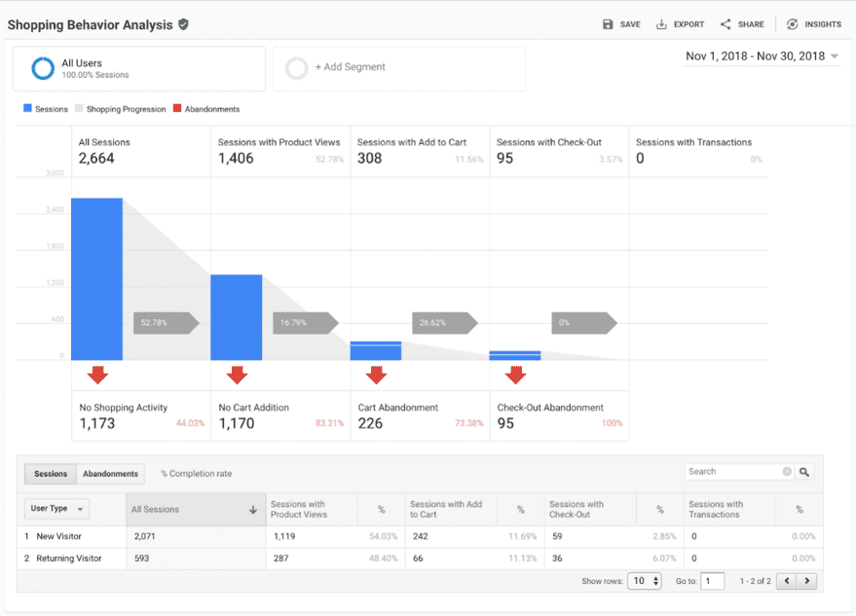Click the search magnifier icon above the table

pyautogui.click(x=803, y=471)
